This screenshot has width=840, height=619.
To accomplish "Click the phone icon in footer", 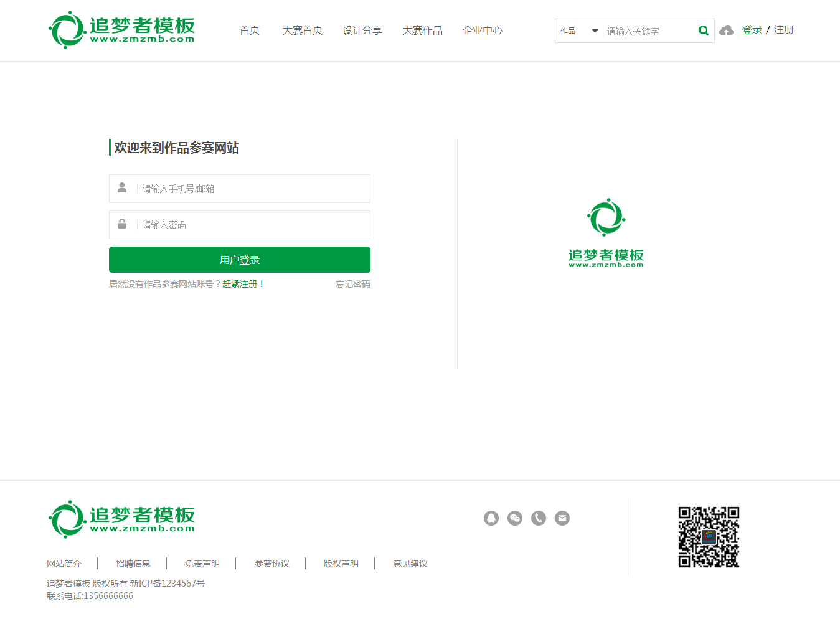I will click(539, 518).
